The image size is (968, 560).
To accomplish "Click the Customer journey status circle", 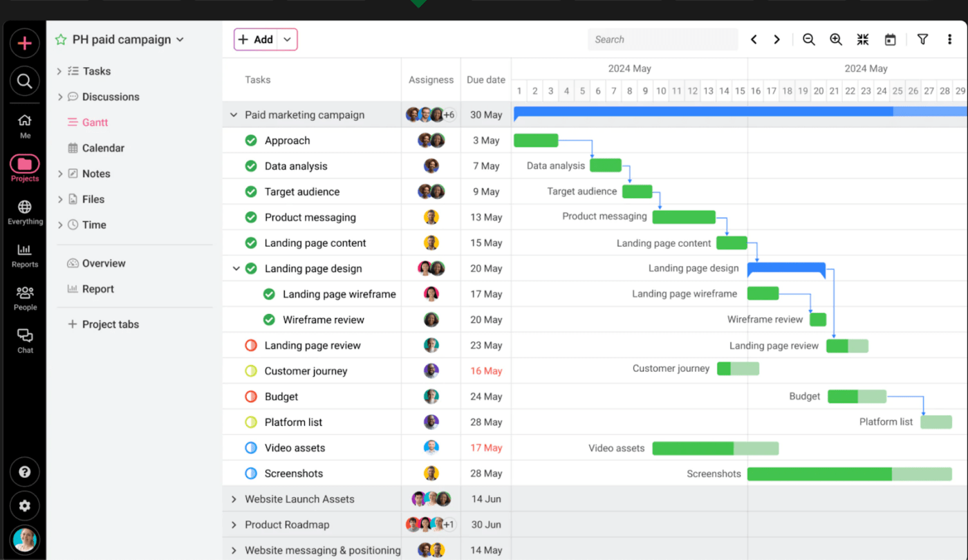I will click(251, 371).
